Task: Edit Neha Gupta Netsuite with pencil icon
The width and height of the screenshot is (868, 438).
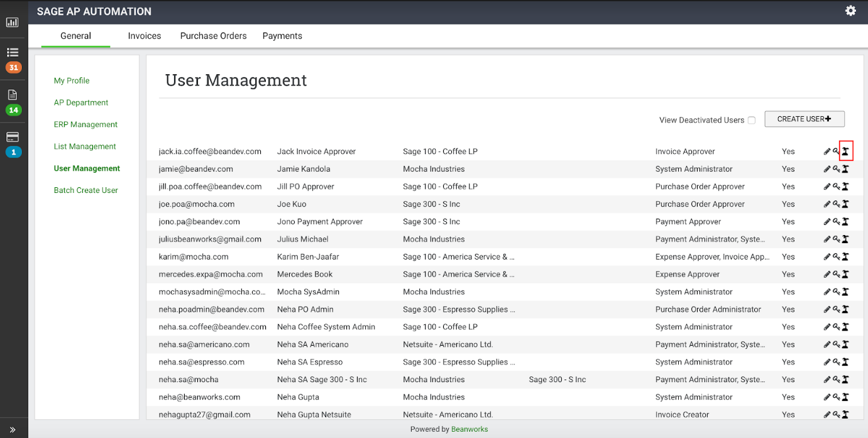Action: [x=827, y=415]
